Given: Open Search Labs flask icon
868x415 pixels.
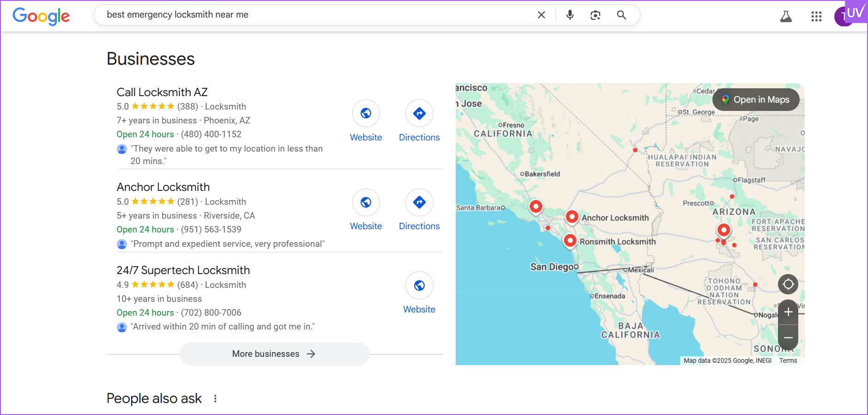Looking at the screenshot, I should (x=785, y=17).
